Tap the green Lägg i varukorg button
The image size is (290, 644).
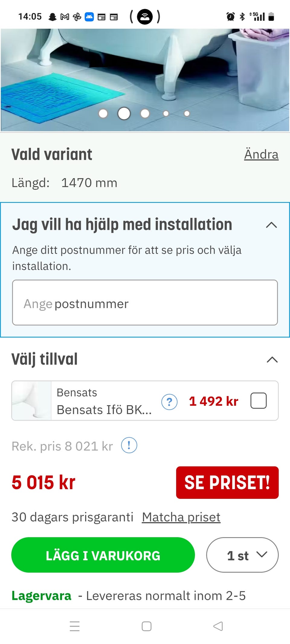(103, 555)
